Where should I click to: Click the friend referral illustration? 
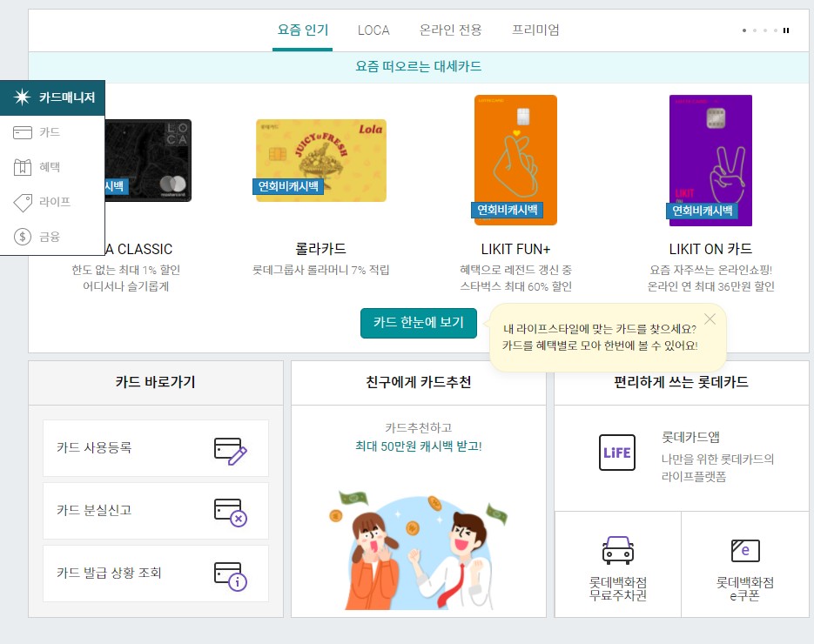[419, 550]
